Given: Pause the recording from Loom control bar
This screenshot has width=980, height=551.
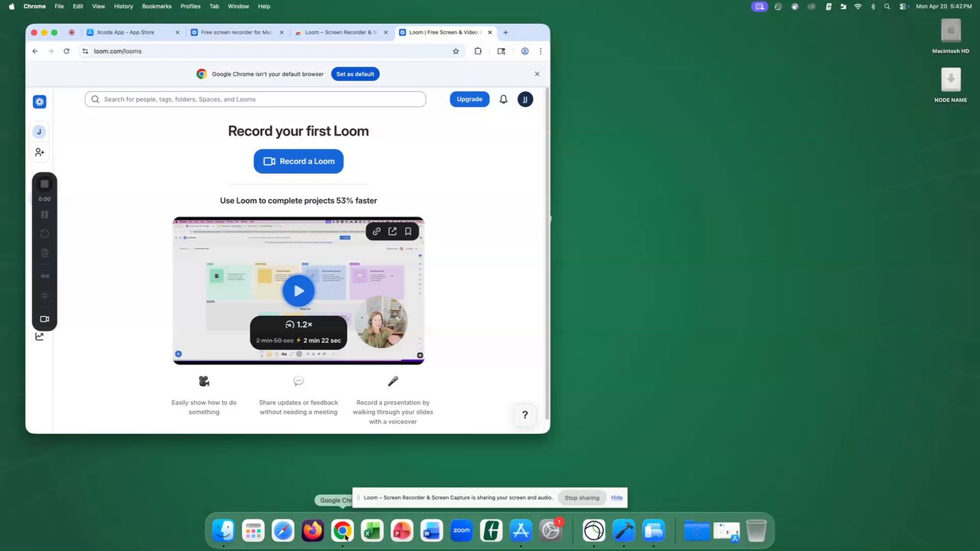Looking at the screenshot, I should pyautogui.click(x=44, y=215).
